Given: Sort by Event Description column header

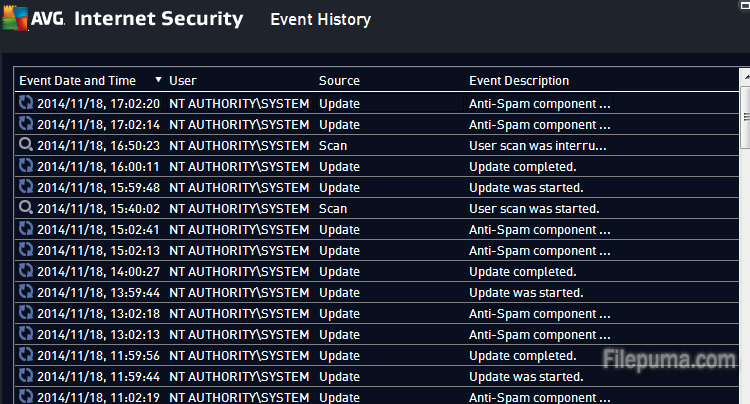Looking at the screenshot, I should click(x=519, y=80).
